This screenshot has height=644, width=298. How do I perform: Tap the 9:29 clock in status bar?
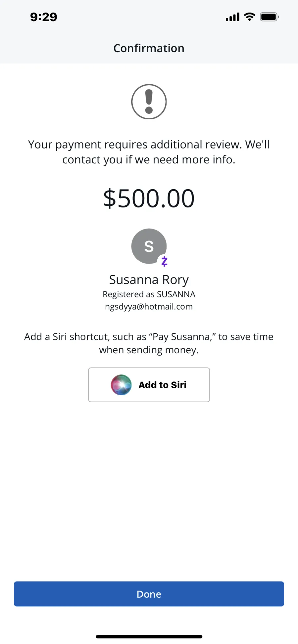44,17
